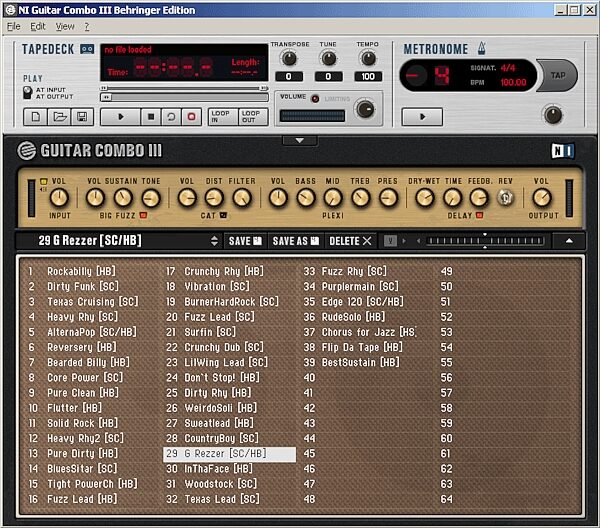Stop the tapedeck playback
The width and height of the screenshot is (600, 528).
(151, 117)
